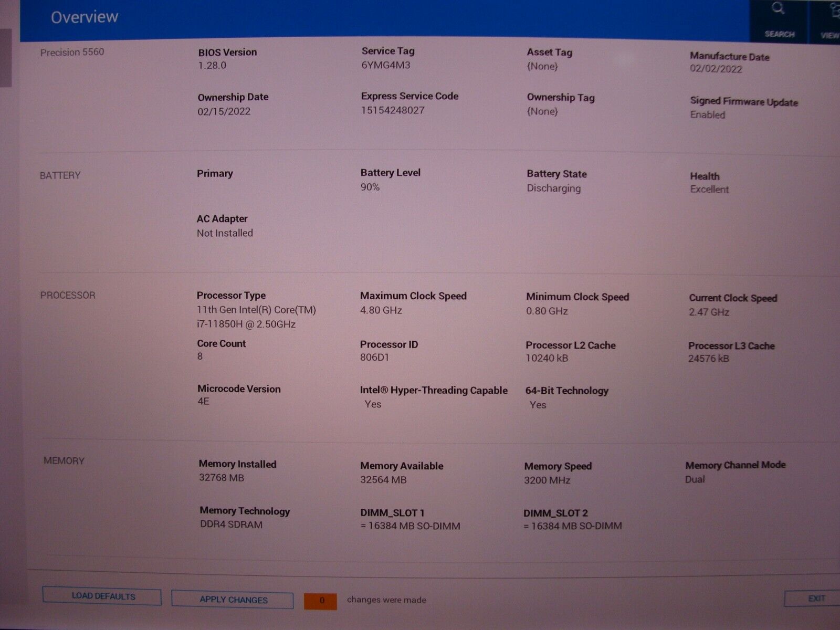840x630 pixels.
Task: Select BIOS version value 1.28.0
Action: coord(212,66)
